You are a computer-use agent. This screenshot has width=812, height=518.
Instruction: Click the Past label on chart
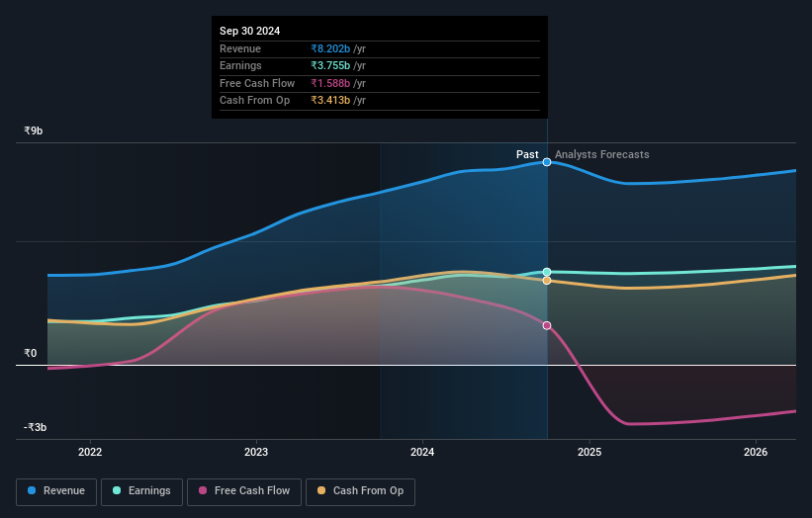coord(527,155)
